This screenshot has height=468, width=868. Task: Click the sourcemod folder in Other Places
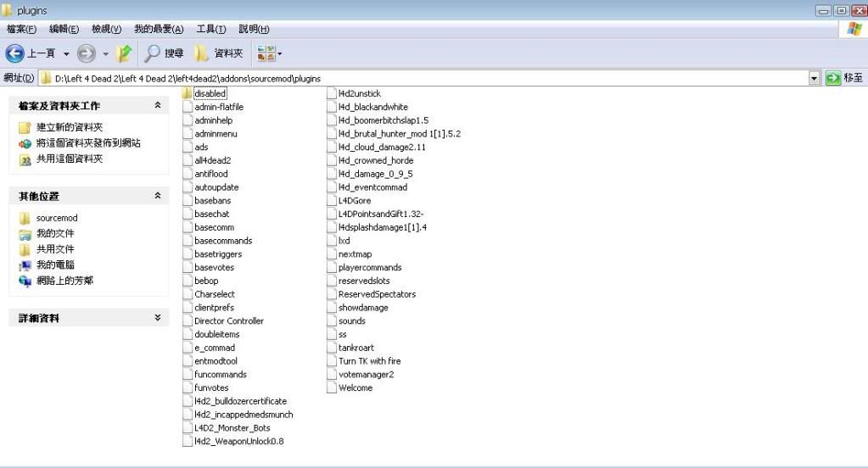(x=56, y=218)
